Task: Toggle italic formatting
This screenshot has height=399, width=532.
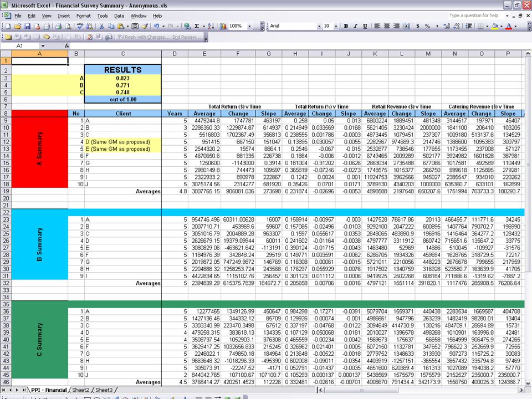Action: click(x=356, y=26)
